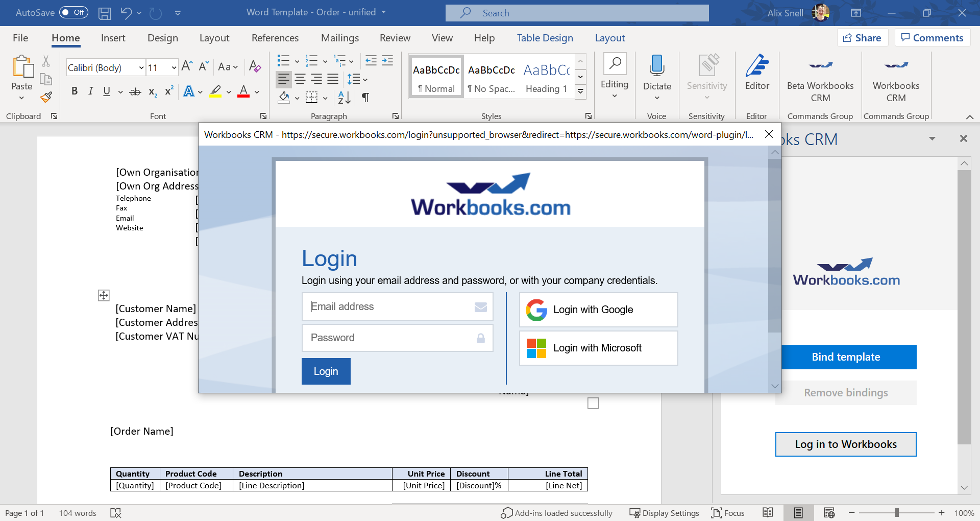Clear all formatting icon
Image resolution: width=980 pixels, height=521 pixels.
tap(255, 66)
